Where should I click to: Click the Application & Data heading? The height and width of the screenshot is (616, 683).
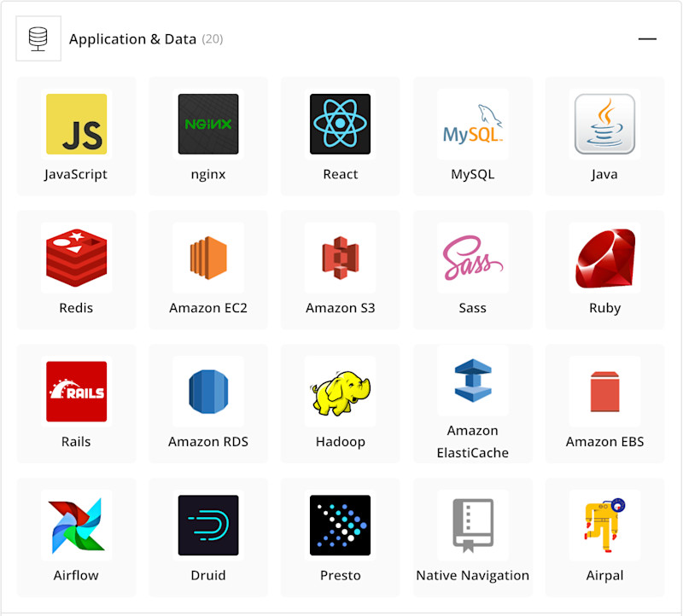click(132, 39)
